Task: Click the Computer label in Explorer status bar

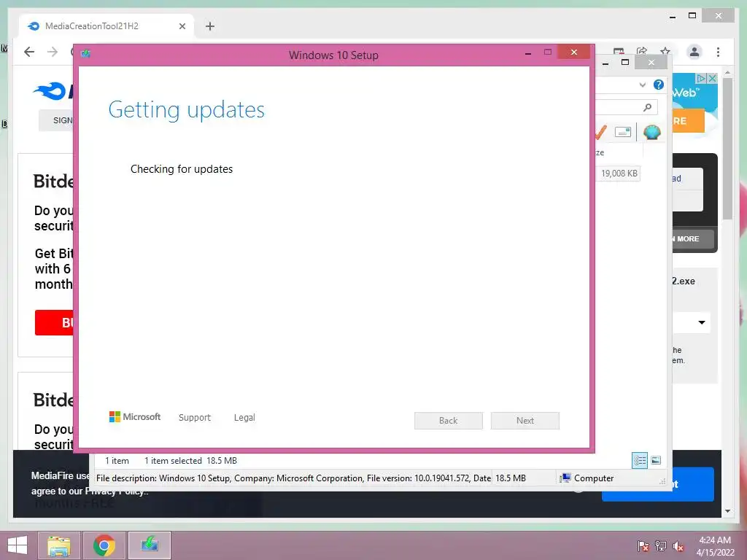Action: (x=594, y=478)
